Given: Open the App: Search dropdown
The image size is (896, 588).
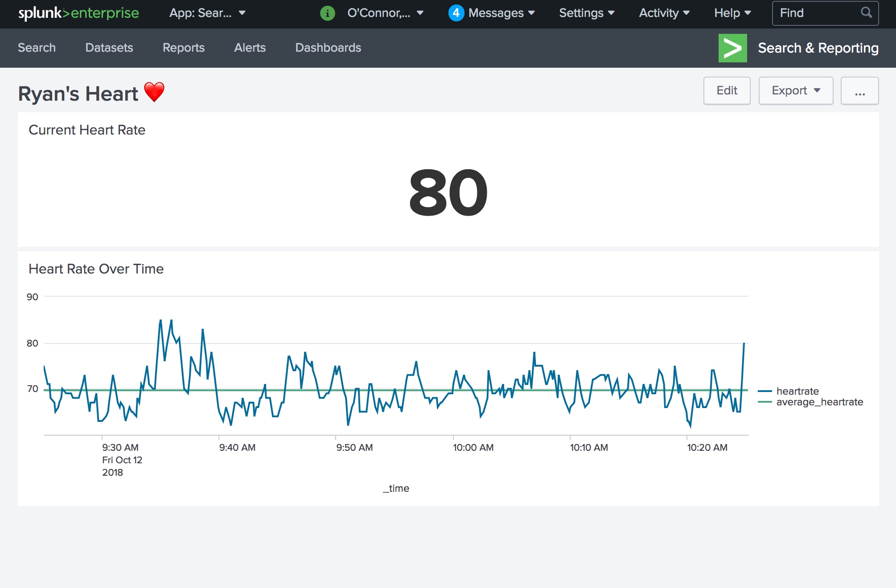Looking at the screenshot, I should click(207, 13).
